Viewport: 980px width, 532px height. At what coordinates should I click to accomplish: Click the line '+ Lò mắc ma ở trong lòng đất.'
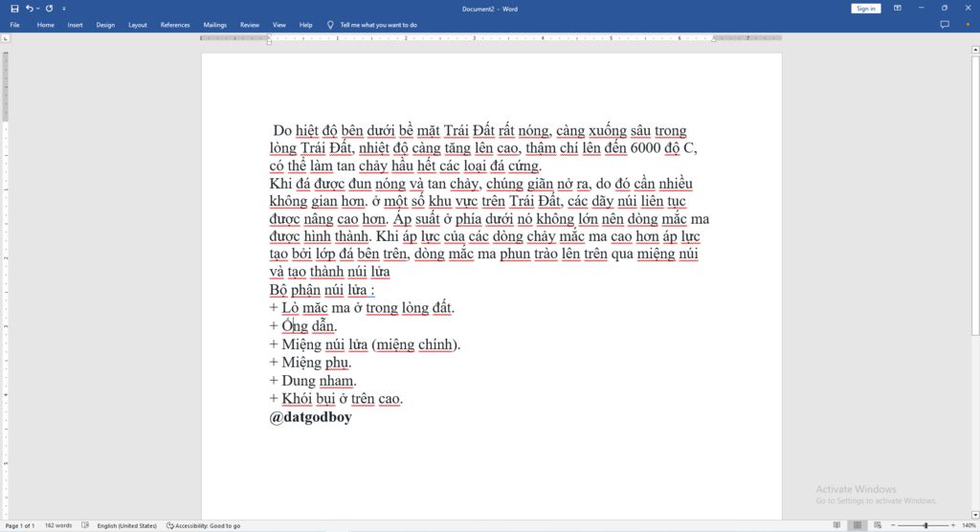pos(362,307)
